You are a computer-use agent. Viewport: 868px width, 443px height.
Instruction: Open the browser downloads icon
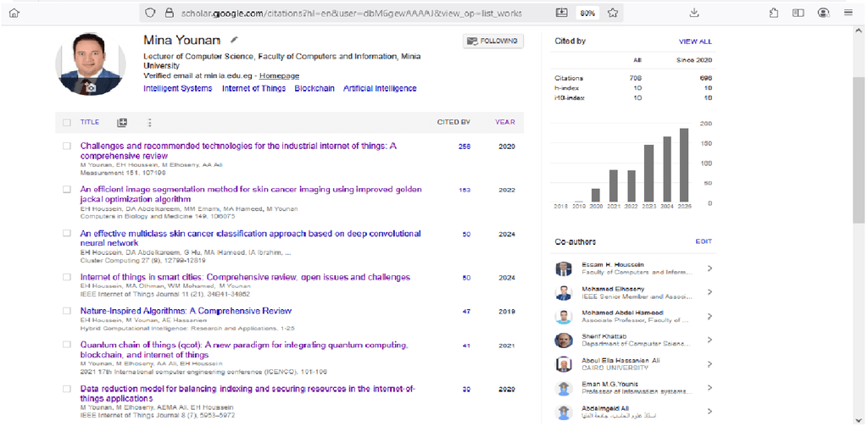(694, 13)
